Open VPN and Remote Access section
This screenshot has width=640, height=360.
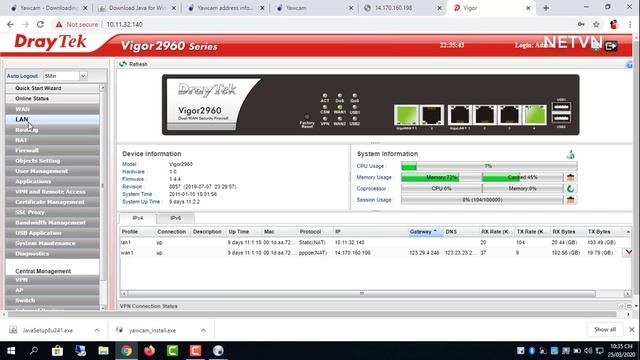pyautogui.click(x=52, y=191)
